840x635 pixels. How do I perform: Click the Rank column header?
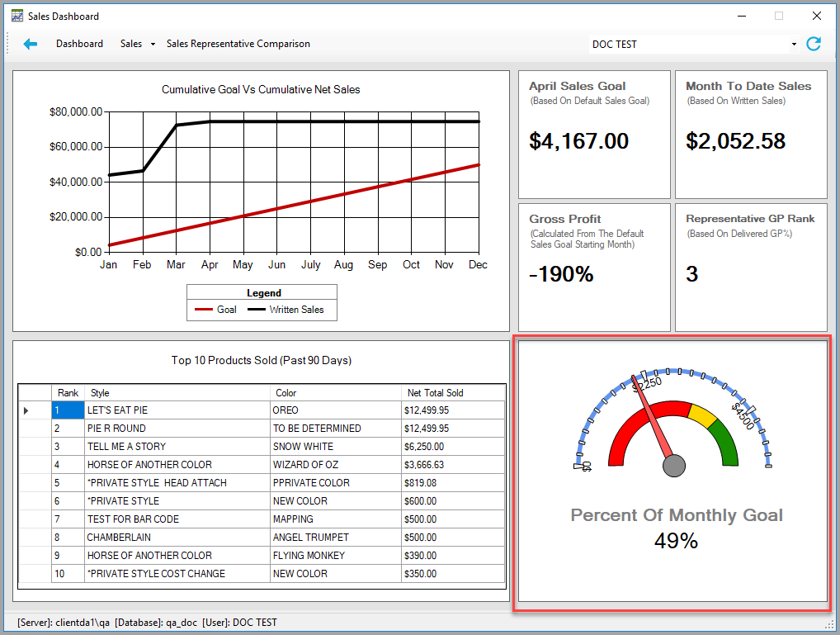click(x=67, y=392)
